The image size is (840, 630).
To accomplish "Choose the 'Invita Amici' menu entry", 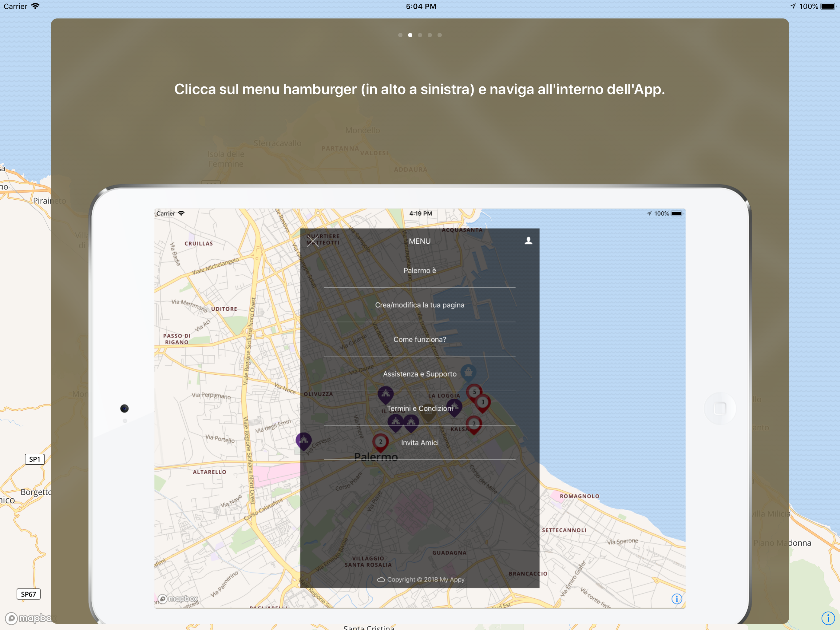I will tap(420, 443).
